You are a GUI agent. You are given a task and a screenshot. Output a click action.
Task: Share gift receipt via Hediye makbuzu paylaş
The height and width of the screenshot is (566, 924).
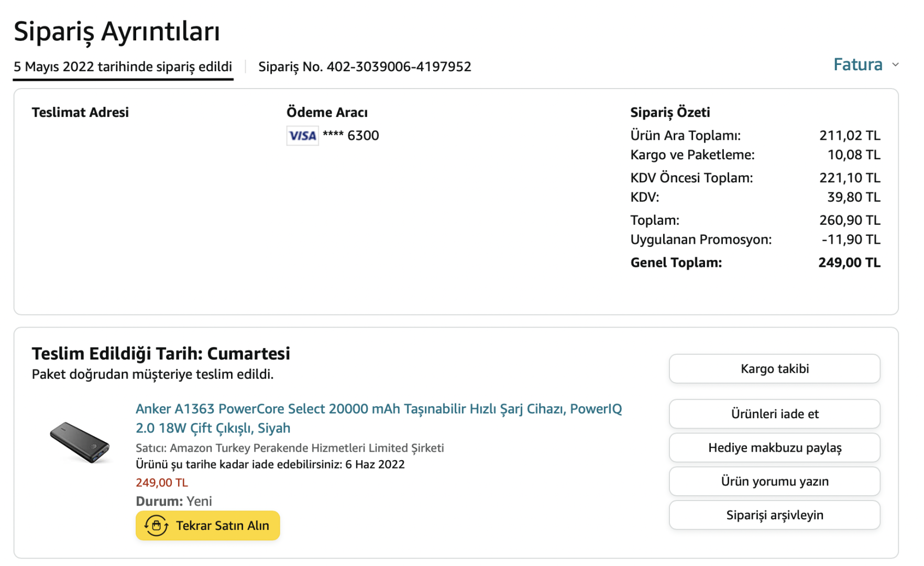[774, 448]
